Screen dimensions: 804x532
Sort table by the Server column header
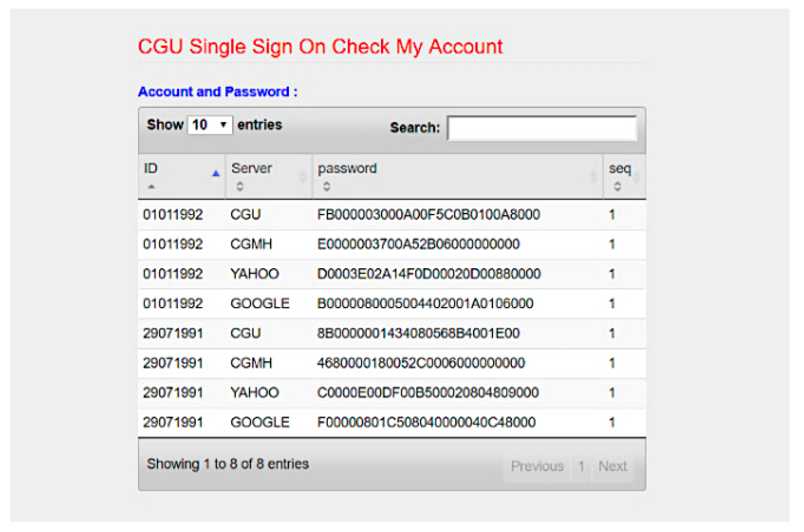click(252, 169)
